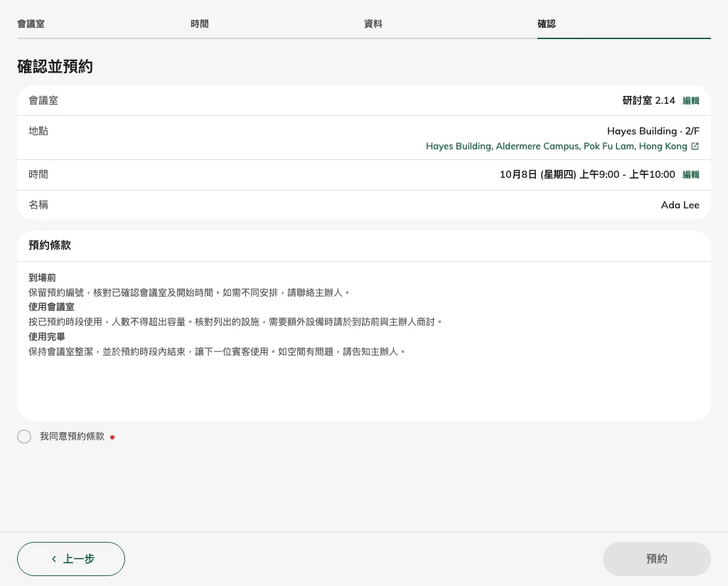Click the left chevron in 上一步 button
Image resolution: width=728 pixels, height=586 pixels.
[54, 559]
